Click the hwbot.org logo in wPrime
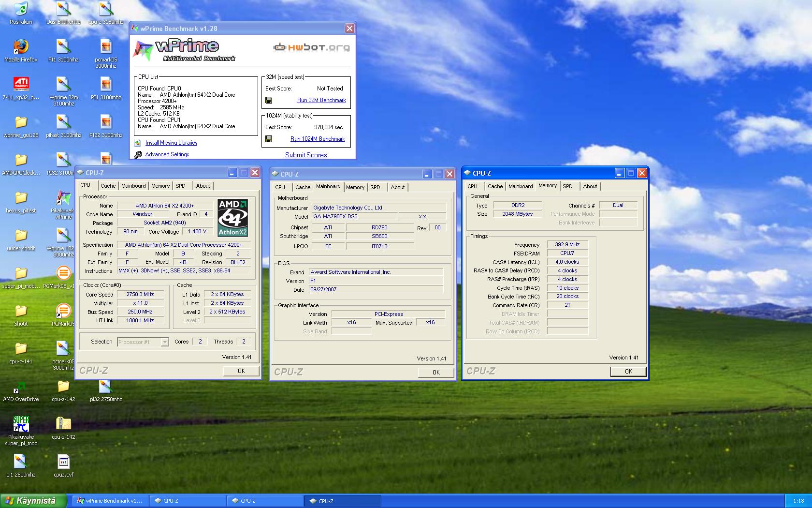Screen dimensions: 812x508 pyautogui.click(x=311, y=47)
